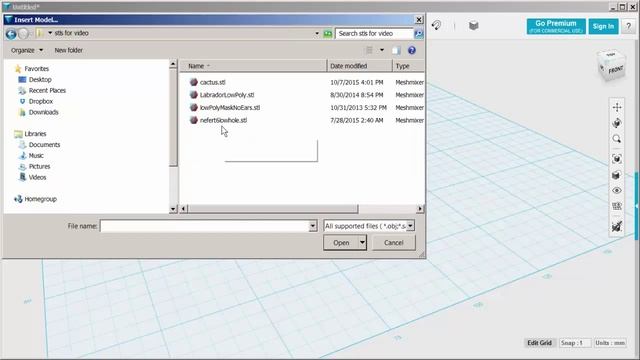Click in Search stls for video field
Screen dimensions: 640x360
[x=374, y=33]
